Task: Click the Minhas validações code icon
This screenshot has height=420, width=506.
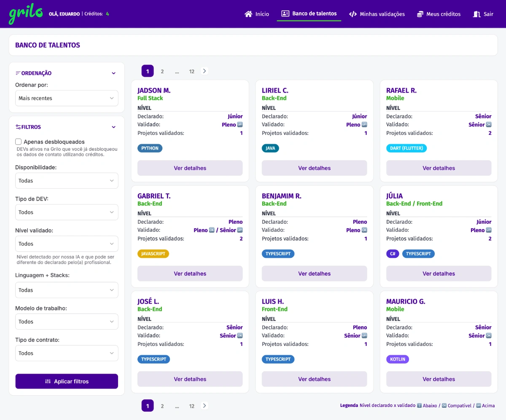Action: pos(353,14)
